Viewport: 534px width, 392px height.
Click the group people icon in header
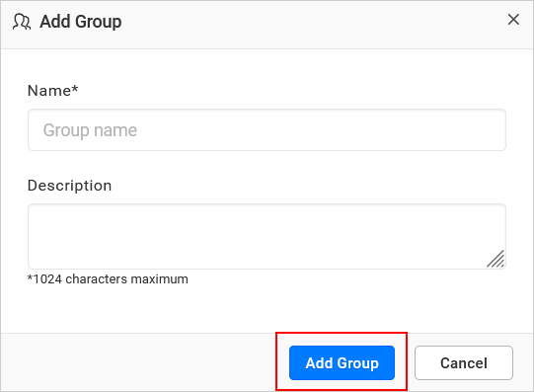22,22
